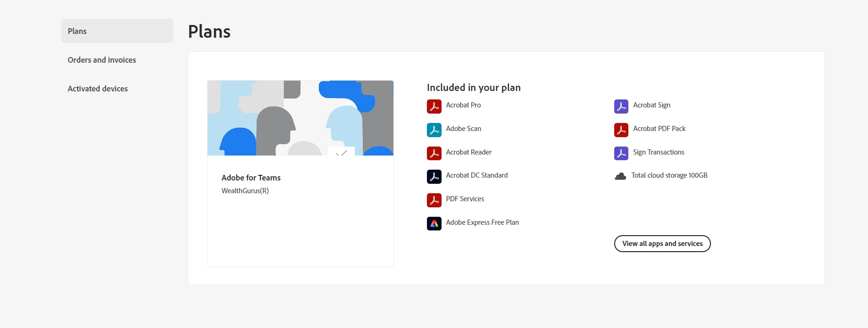Click the PDF Services label
The image size is (868, 328).
click(465, 199)
